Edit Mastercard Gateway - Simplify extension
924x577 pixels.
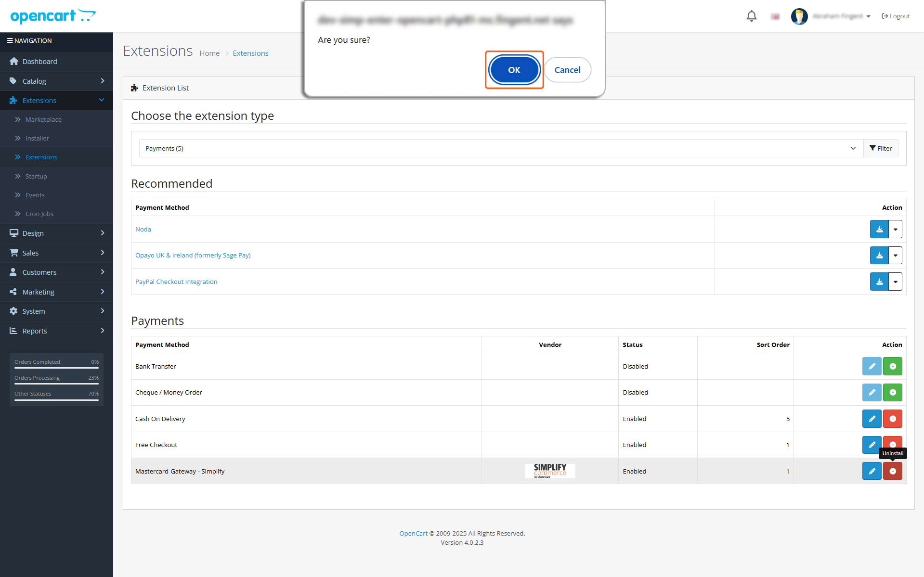[872, 471]
